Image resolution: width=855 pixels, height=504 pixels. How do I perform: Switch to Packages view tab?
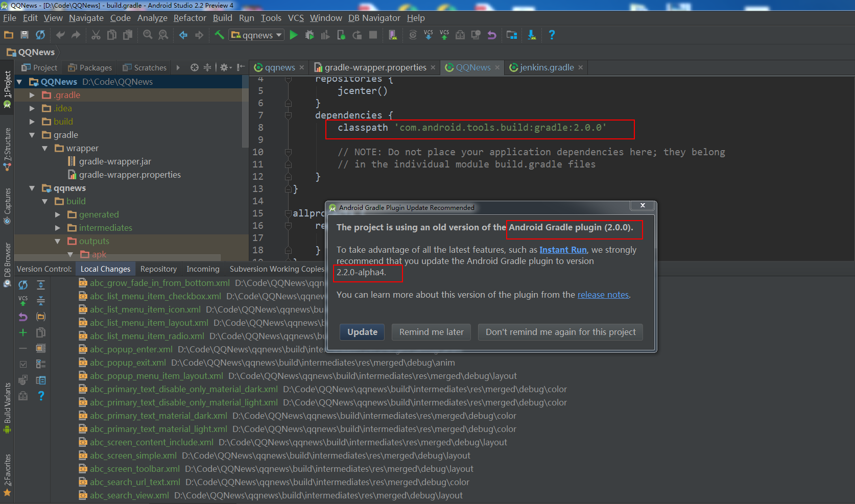(90, 67)
